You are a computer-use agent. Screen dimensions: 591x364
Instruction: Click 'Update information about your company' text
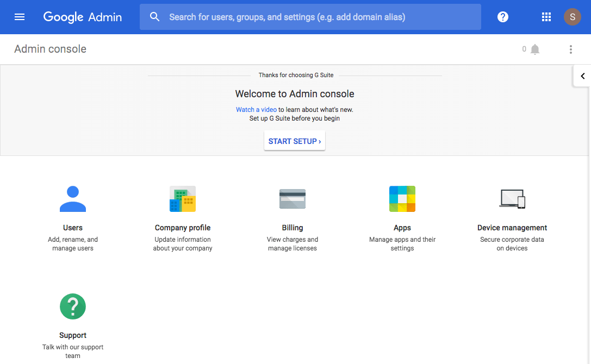(183, 244)
